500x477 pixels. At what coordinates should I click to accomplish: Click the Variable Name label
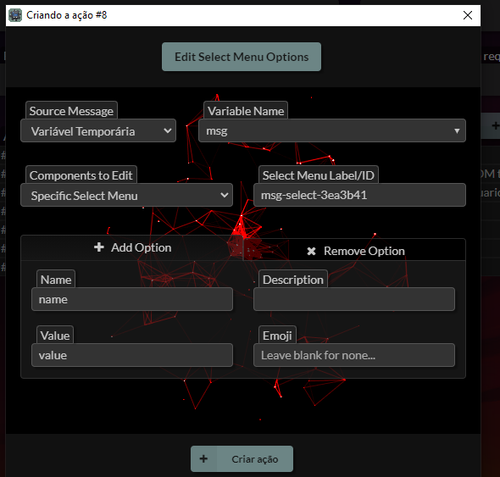pos(246,111)
